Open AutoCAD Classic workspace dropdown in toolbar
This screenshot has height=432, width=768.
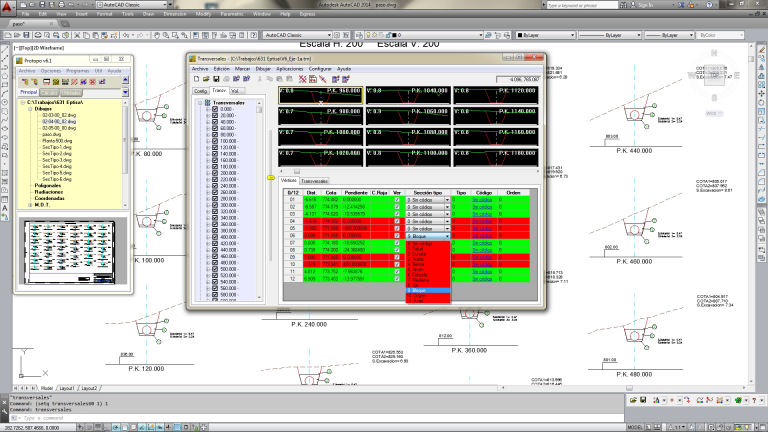329,35
